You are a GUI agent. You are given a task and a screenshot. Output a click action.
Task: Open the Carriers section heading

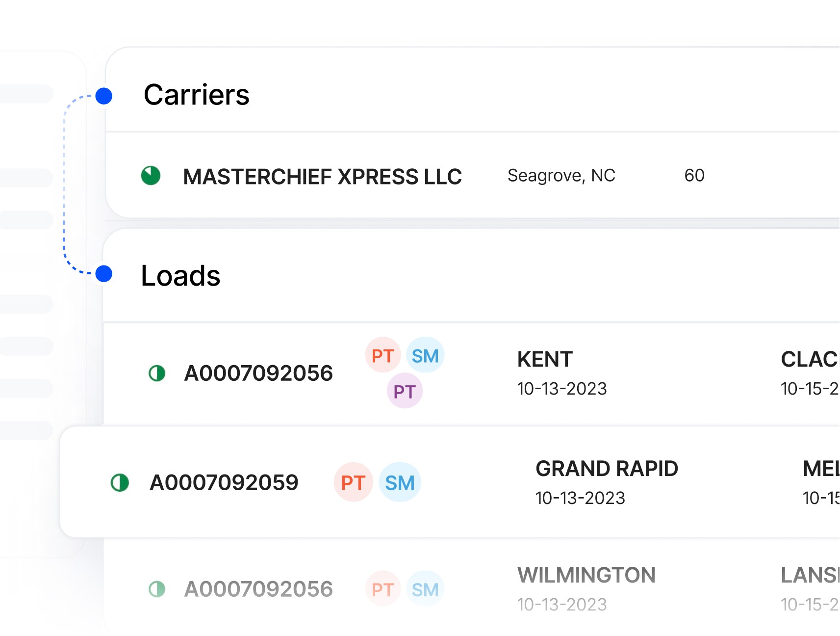point(197,95)
